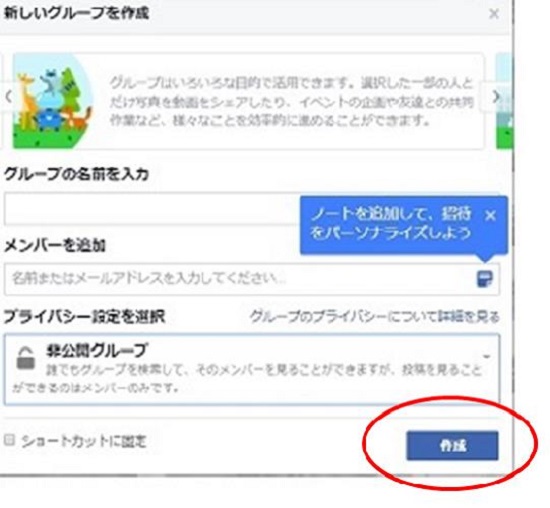Click the next card peeking at right edge
Viewport: 550px width, 508px height.
504,101
